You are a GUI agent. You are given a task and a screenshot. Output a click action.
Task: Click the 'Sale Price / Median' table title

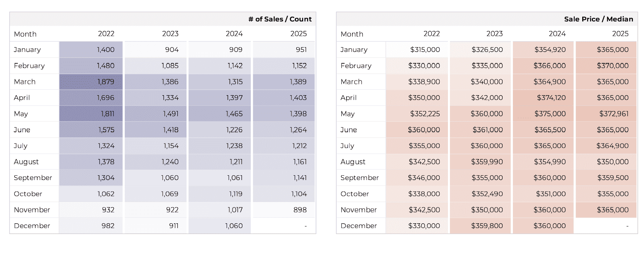[598, 19]
